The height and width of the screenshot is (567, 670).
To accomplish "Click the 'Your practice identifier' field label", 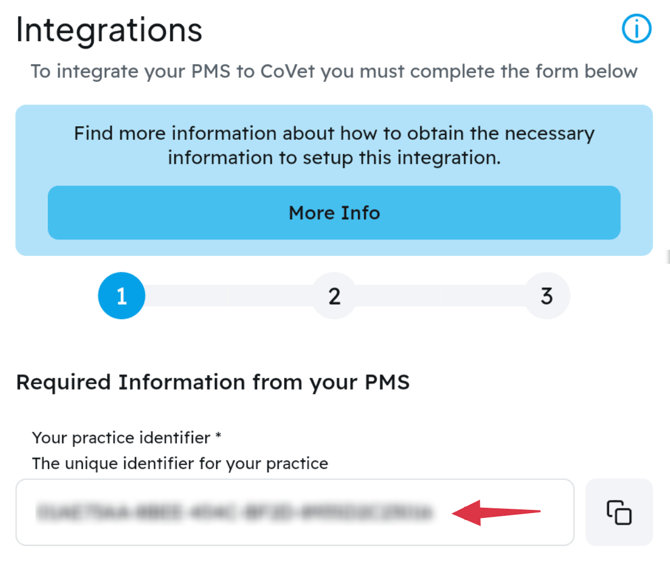I will coord(121,438).
